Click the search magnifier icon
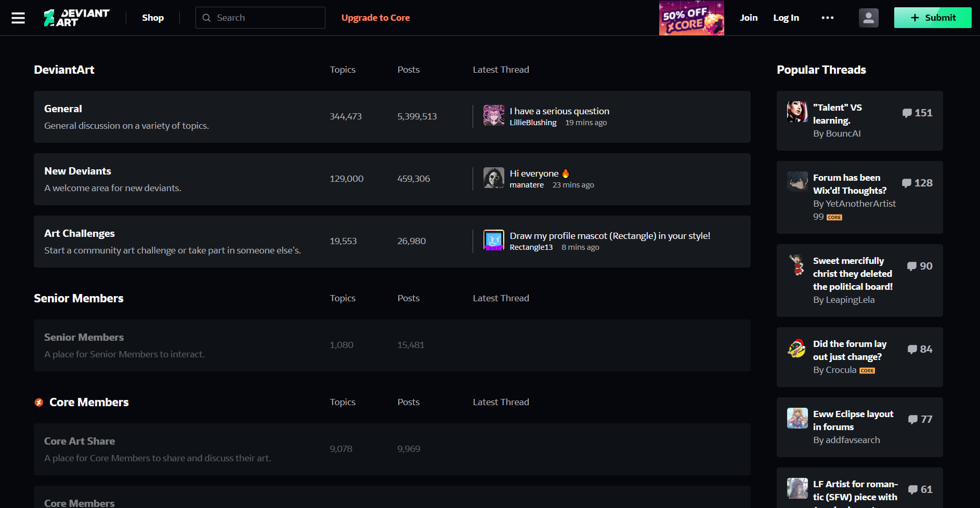The height and width of the screenshot is (508, 980). point(206,18)
